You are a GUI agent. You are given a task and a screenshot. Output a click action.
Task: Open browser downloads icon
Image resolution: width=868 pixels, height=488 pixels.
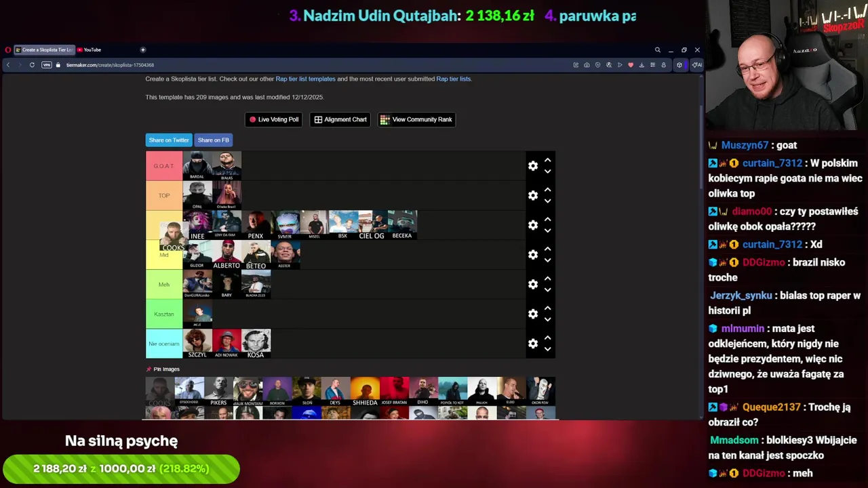click(x=641, y=65)
